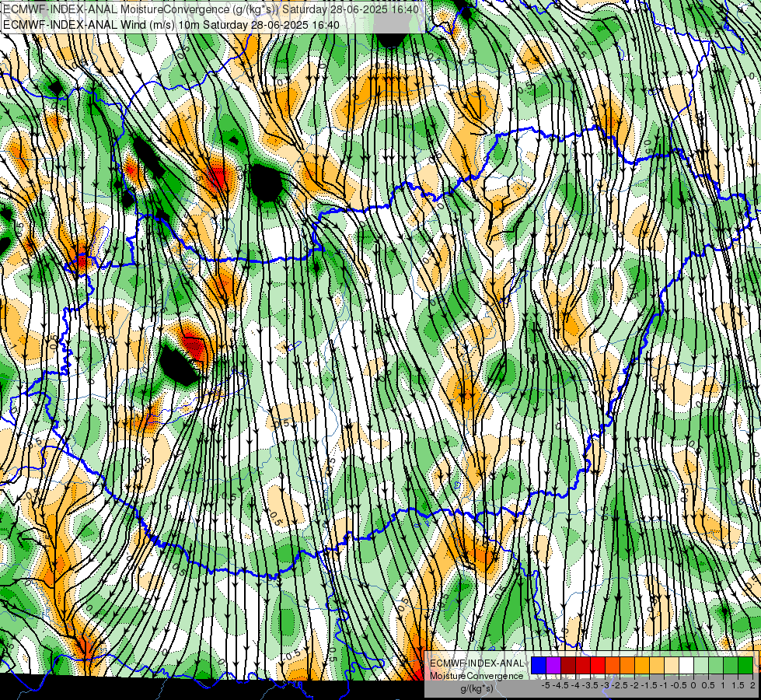Viewport: 761px width, 700px height.
Task: Click MoistureConvergence label inside the legend
Action: pyautogui.click(x=476, y=676)
